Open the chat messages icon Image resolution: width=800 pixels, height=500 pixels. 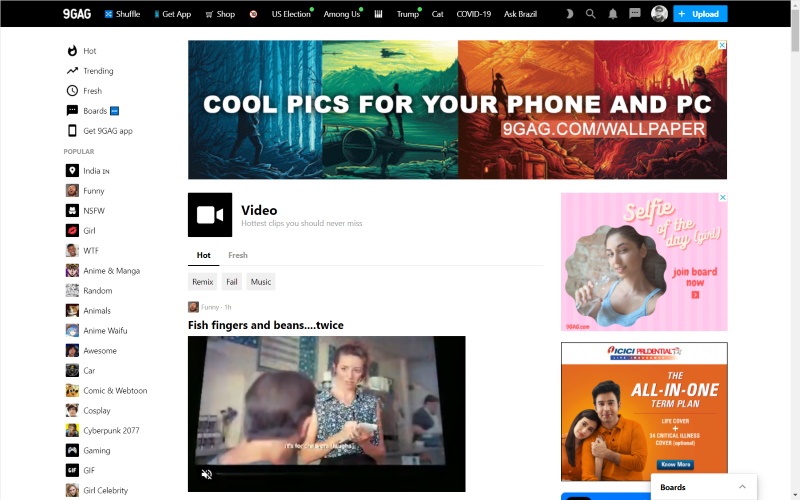(x=635, y=14)
